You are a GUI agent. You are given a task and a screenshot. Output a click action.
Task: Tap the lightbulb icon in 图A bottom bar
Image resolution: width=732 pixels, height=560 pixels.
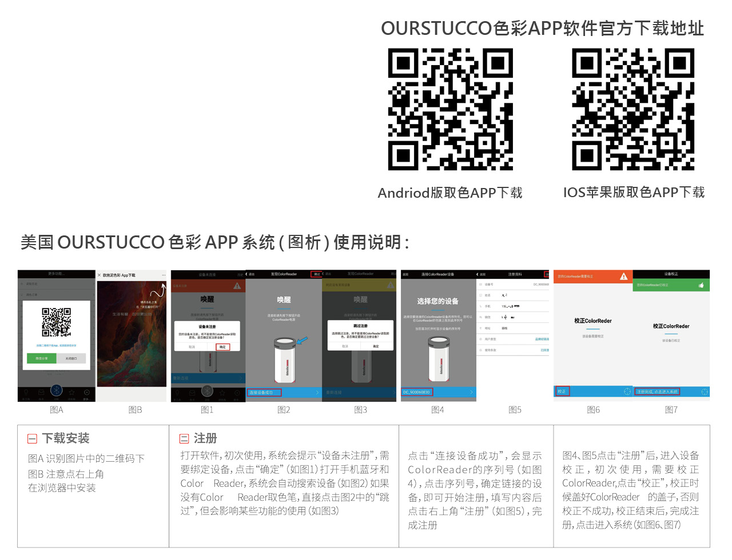pyautogui.click(x=26, y=392)
